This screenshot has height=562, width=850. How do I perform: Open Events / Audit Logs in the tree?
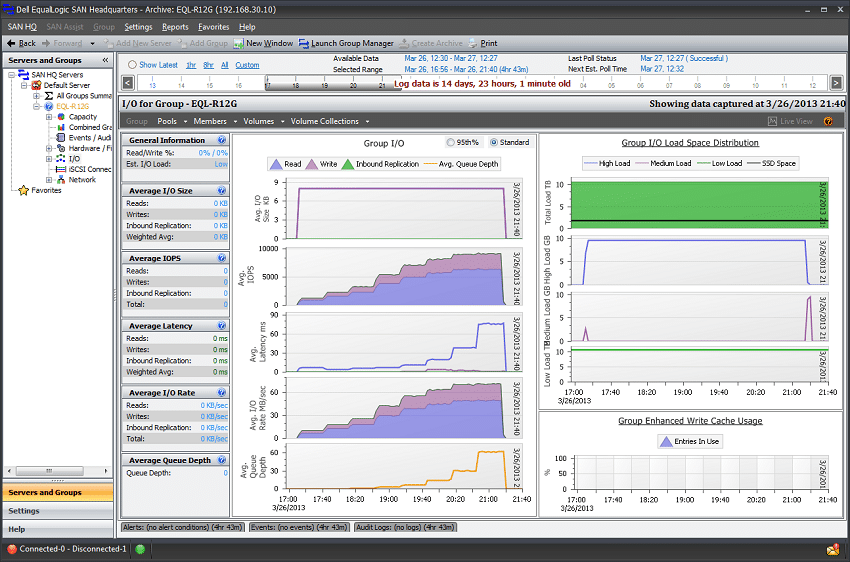[x=85, y=138]
